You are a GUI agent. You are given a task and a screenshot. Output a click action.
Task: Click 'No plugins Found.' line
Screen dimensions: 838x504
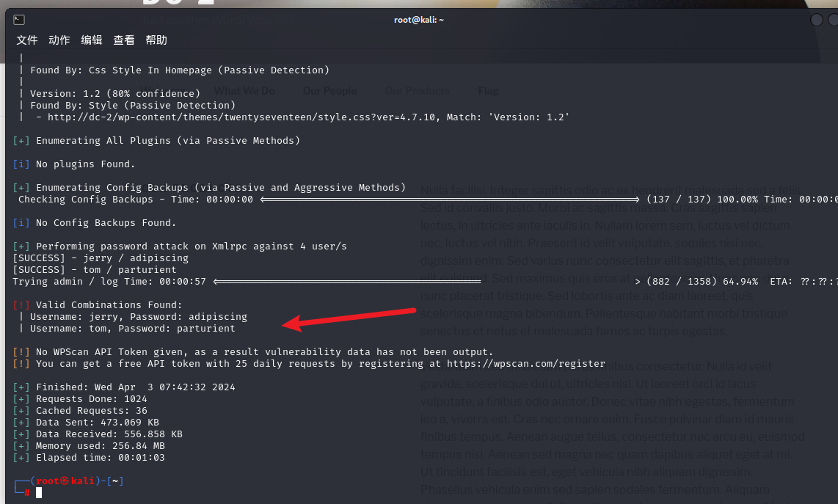[86, 164]
